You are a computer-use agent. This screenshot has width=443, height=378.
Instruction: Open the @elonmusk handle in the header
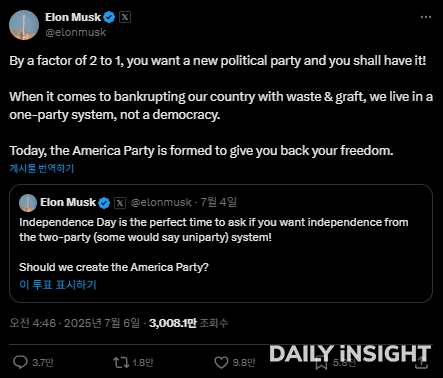[x=76, y=32]
